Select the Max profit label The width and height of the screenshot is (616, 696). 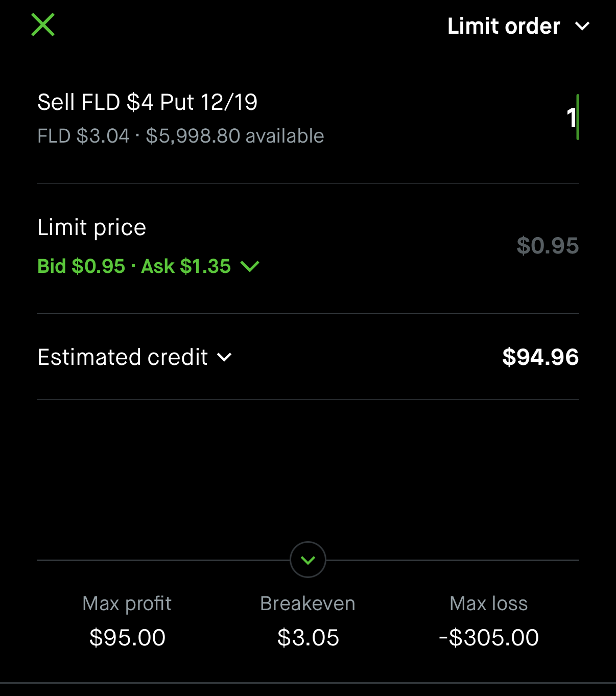click(127, 604)
